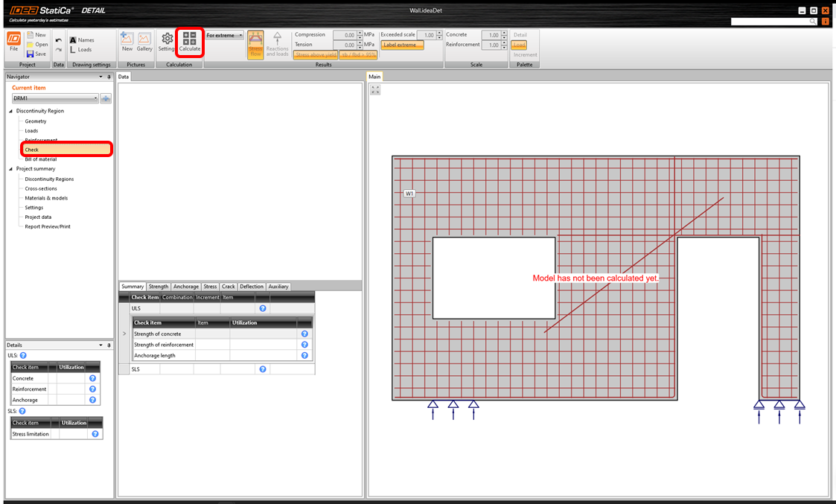This screenshot has height=504, width=836.
Task: Open the IDEA File menu icon
Action: click(x=13, y=39)
